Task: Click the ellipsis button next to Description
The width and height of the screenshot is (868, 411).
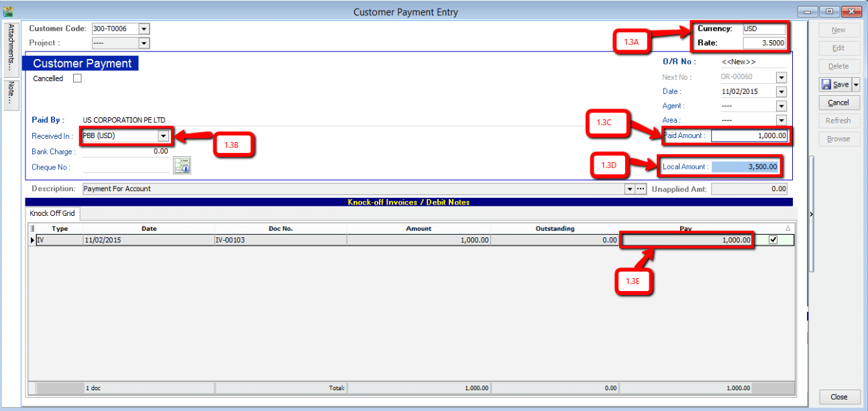Action: click(641, 189)
